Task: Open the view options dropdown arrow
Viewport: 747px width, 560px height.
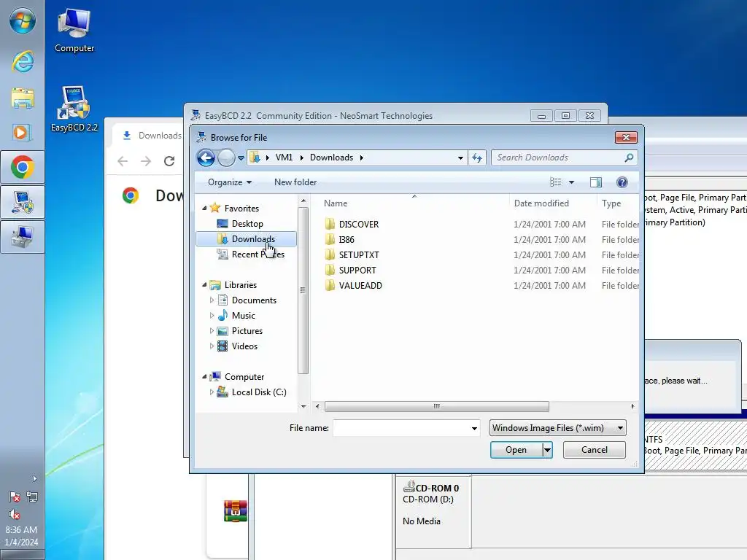Action: point(572,182)
